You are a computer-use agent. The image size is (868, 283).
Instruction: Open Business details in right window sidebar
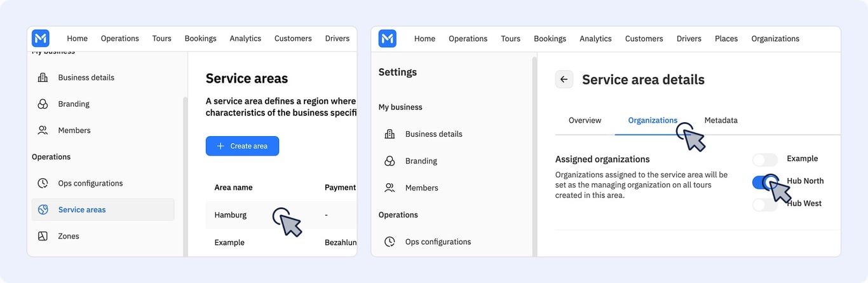point(434,134)
